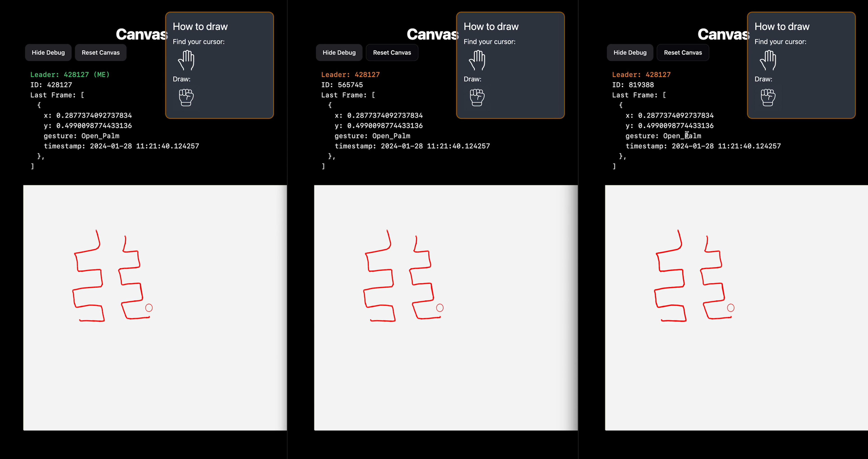Toggle Hide Debug in the middle window
The width and height of the screenshot is (868, 459).
tap(339, 53)
